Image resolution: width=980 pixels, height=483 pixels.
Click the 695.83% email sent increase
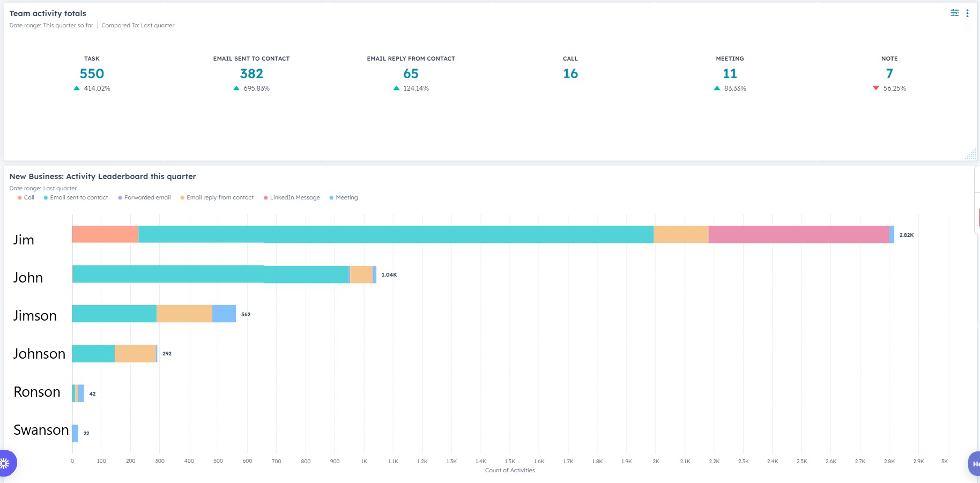(x=251, y=88)
